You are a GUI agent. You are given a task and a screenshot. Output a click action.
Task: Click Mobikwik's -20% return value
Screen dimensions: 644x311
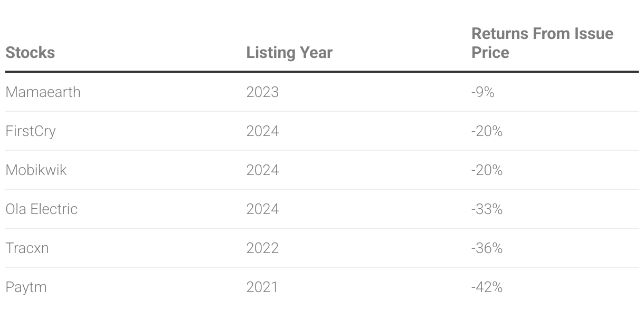click(487, 170)
